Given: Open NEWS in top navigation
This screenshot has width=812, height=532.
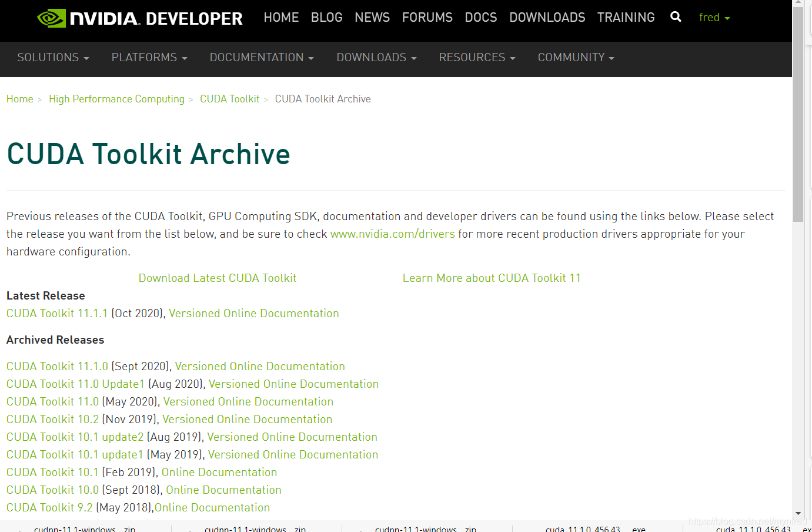Looking at the screenshot, I should 372,18.
